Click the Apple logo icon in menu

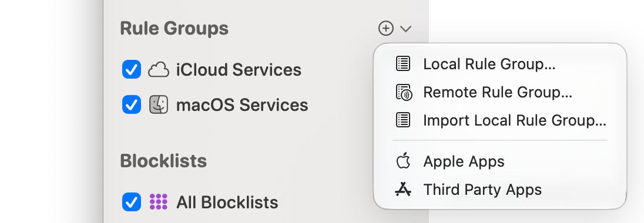pyautogui.click(x=403, y=161)
